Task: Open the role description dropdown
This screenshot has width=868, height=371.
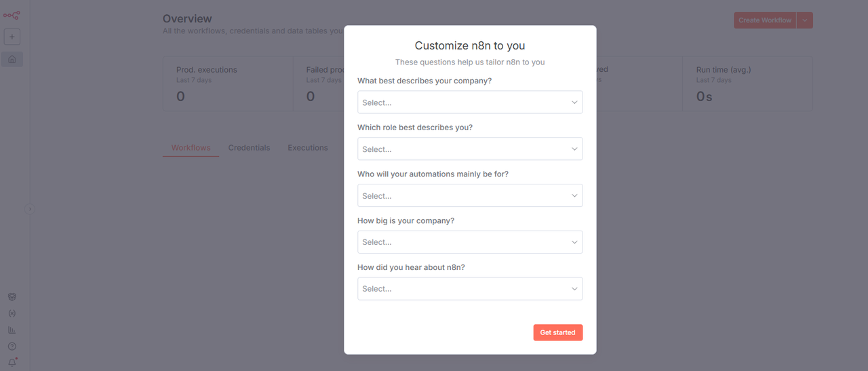Action: click(x=470, y=149)
